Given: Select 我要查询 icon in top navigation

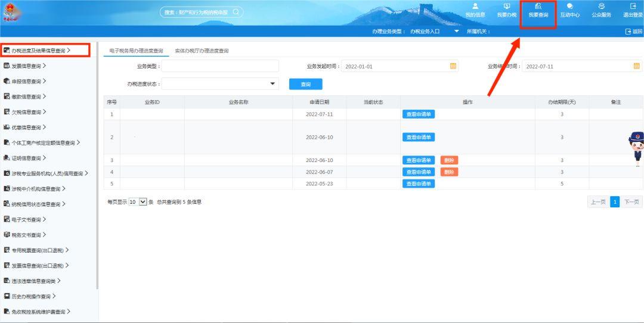Looking at the screenshot, I should [538, 6].
